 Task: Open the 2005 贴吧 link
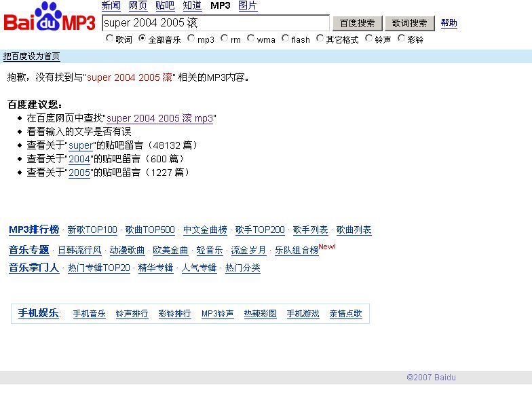(x=79, y=172)
